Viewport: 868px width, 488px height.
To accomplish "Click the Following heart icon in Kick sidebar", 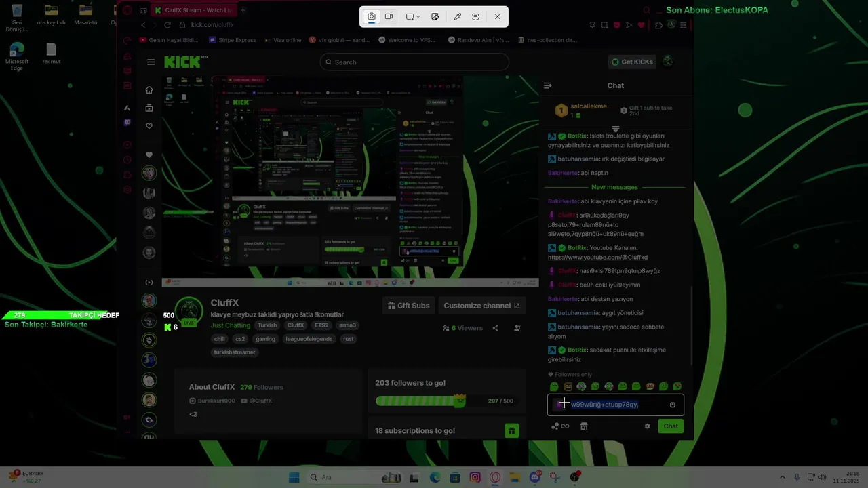I will pos(149,126).
